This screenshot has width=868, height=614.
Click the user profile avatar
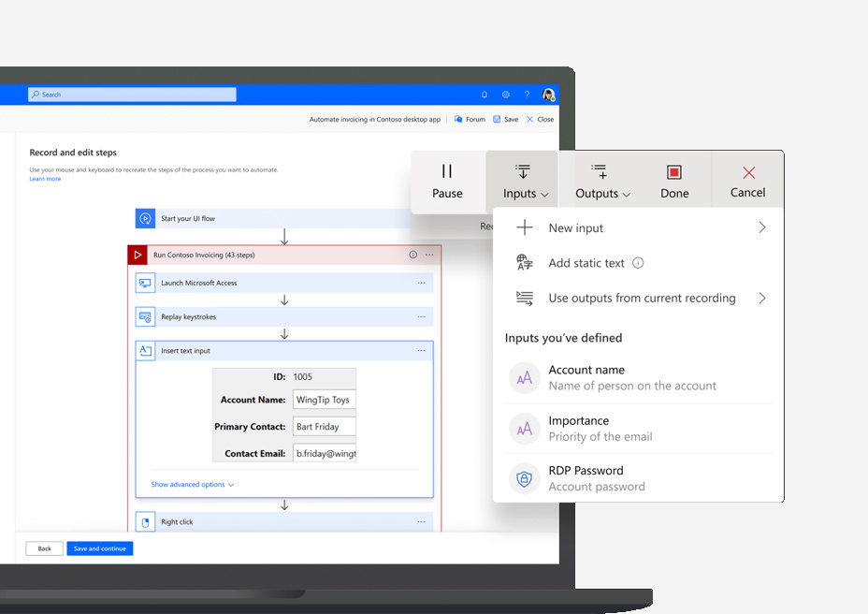(x=548, y=95)
